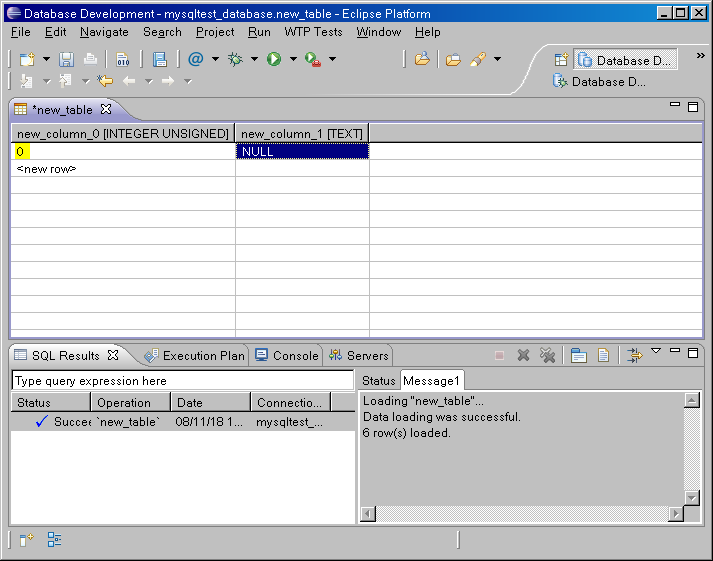Select the Database Development perspective button
Viewport: 713px width, 561px height.
(x=627, y=60)
